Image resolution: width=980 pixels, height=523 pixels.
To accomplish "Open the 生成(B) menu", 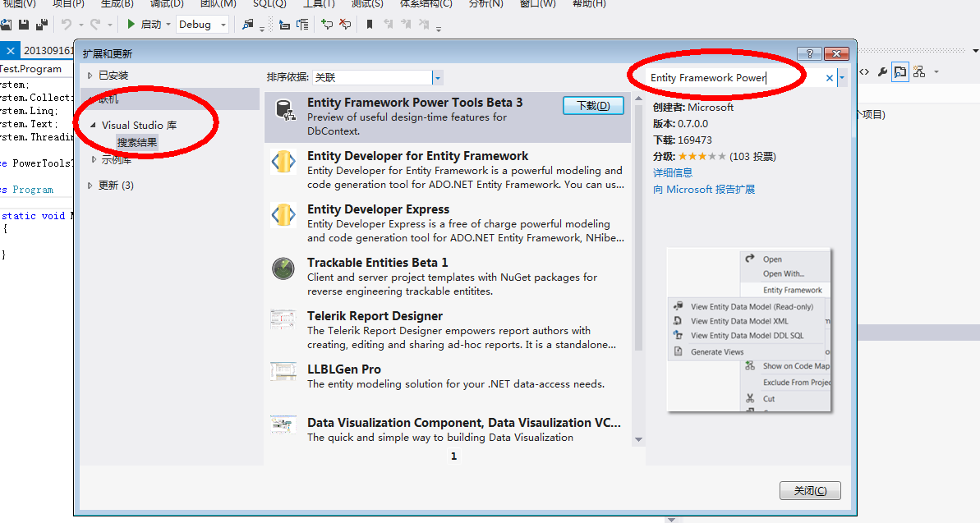I will tap(117, 4).
